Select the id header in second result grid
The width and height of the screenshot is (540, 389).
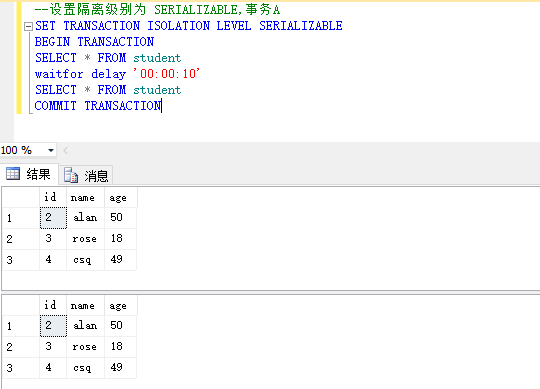pos(53,305)
